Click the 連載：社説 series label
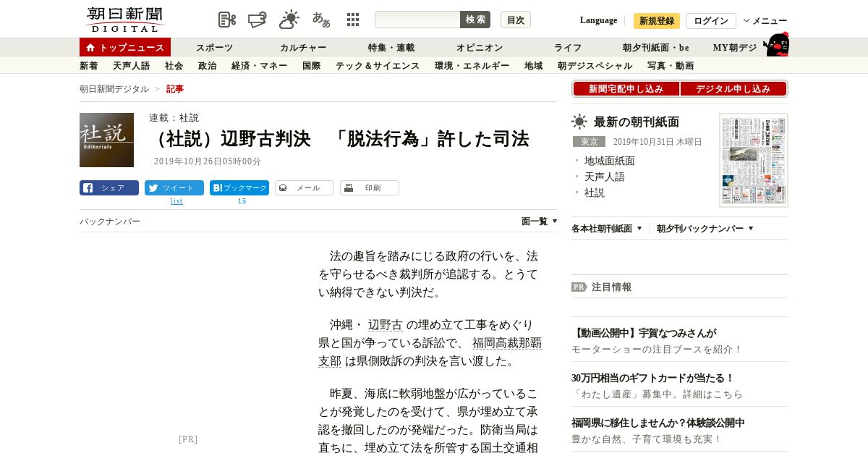The image size is (868, 456). 174,117
